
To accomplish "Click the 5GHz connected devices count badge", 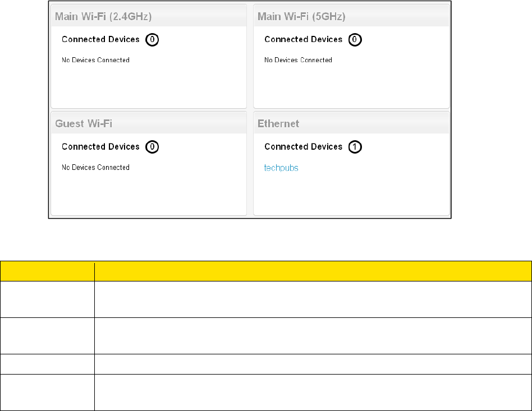I will click(355, 40).
